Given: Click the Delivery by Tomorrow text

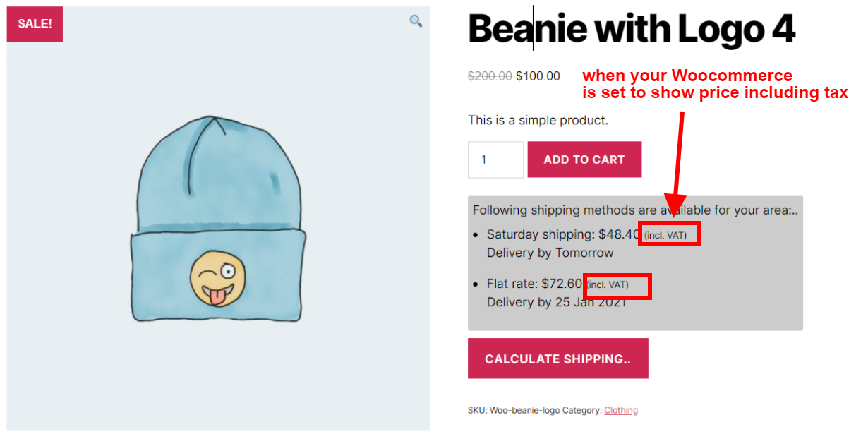Looking at the screenshot, I should [x=550, y=253].
